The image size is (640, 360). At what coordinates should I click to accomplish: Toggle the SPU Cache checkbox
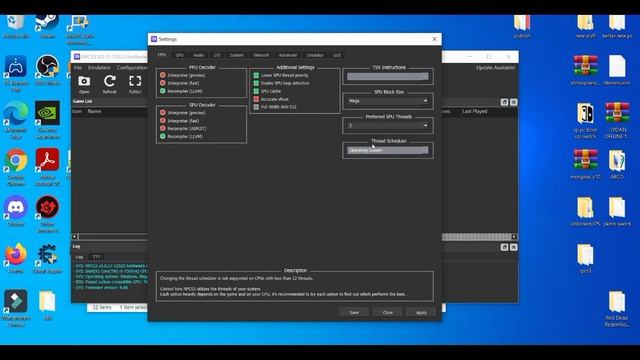click(x=267, y=91)
